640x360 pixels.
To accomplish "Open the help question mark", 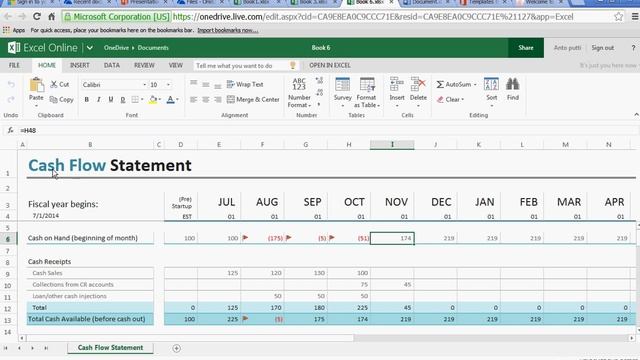I will click(x=633, y=48).
